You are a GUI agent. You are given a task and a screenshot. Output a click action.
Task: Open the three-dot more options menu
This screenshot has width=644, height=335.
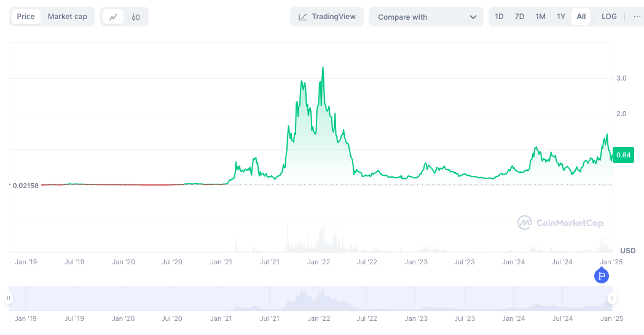637,17
